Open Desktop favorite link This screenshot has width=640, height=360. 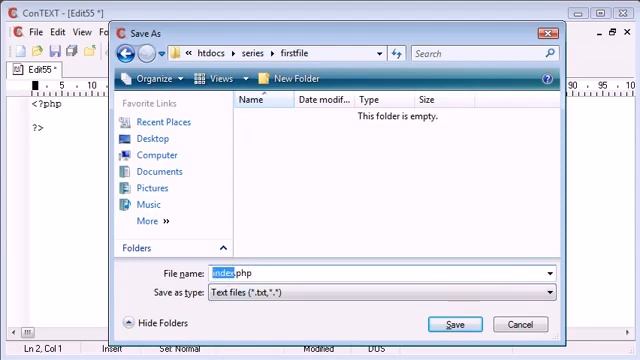point(153,139)
